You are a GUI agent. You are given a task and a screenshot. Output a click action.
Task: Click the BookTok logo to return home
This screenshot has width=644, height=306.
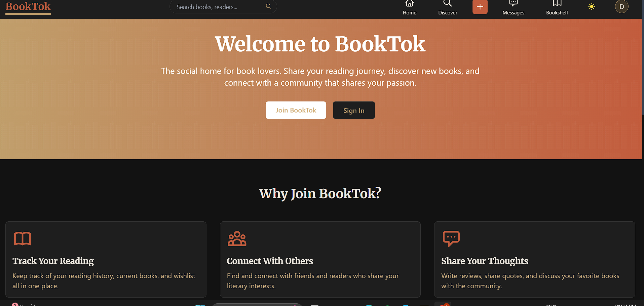click(x=28, y=7)
